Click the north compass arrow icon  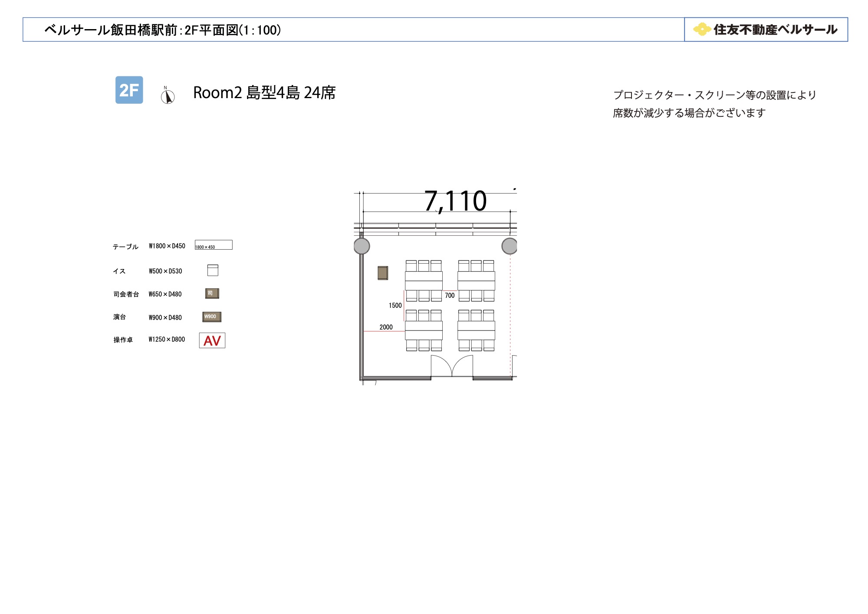(168, 95)
